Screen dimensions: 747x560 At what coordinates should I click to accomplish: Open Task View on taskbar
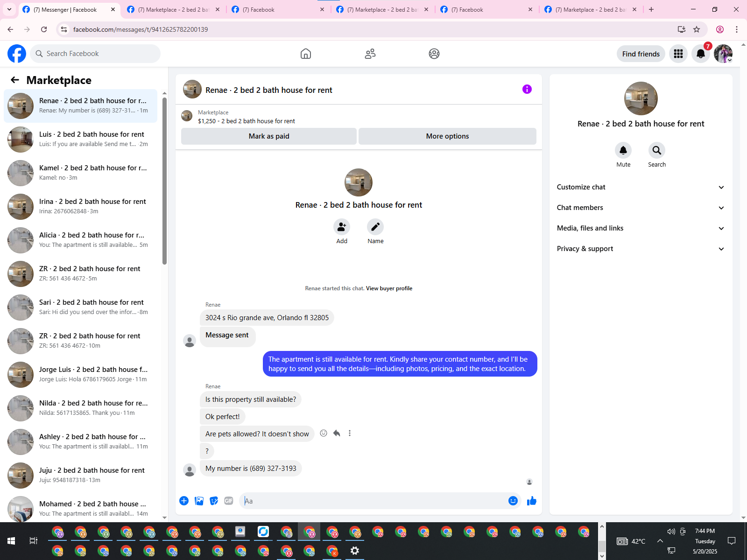tap(34, 541)
